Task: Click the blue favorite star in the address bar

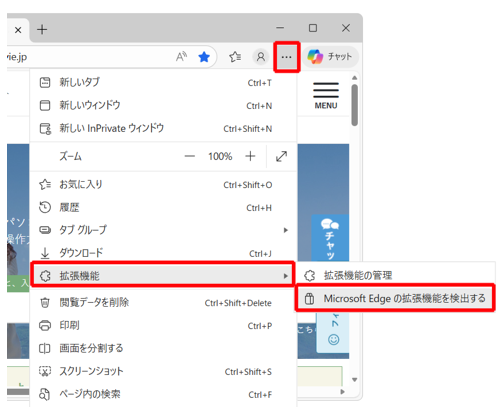Action: click(204, 57)
